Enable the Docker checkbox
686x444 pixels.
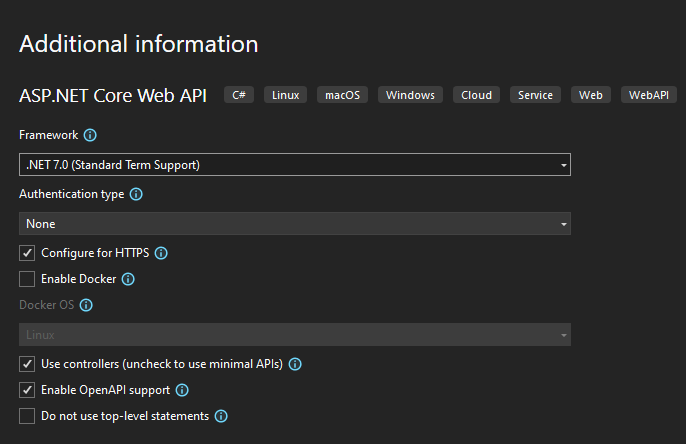(x=27, y=279)
